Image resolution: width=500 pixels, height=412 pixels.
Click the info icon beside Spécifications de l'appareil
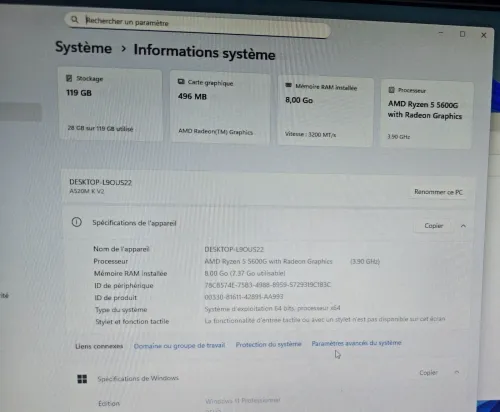pos(77,222)
